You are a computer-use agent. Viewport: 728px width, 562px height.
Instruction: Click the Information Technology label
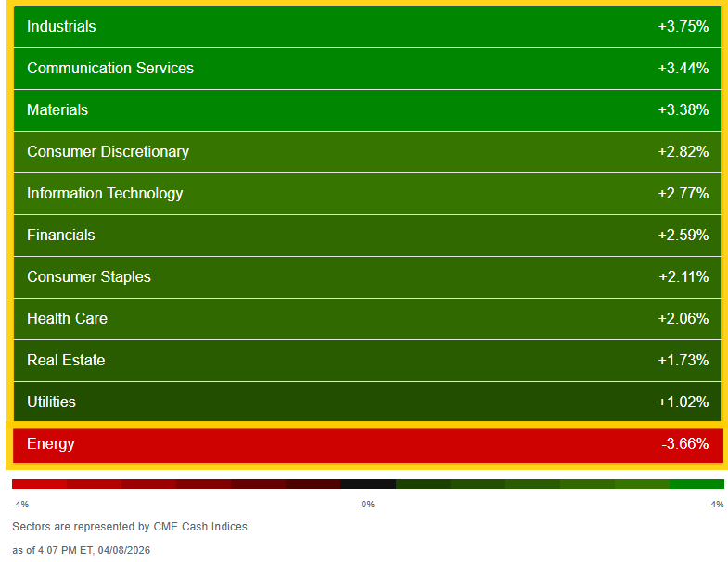[105, 194]
